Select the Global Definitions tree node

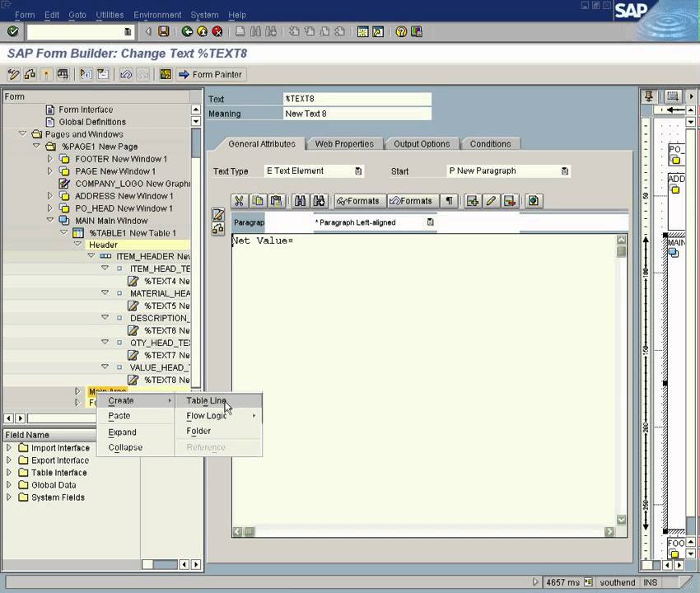92,122
